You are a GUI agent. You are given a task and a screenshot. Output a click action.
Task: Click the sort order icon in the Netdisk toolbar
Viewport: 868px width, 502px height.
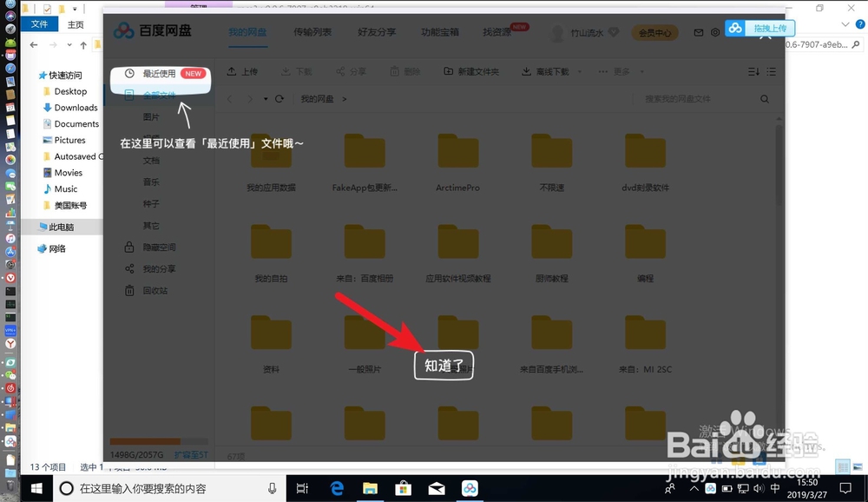click(x=753, y=71)
